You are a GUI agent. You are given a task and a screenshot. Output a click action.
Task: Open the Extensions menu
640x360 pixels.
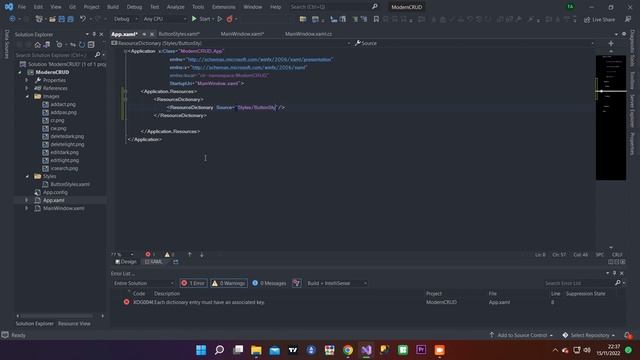(x=224, y=7)
